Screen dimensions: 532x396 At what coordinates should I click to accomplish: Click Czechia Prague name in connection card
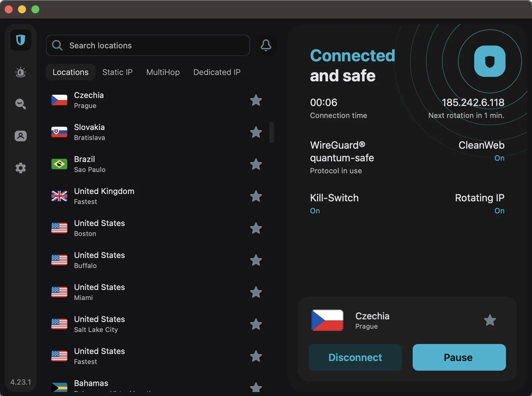(x=372, y=321)
